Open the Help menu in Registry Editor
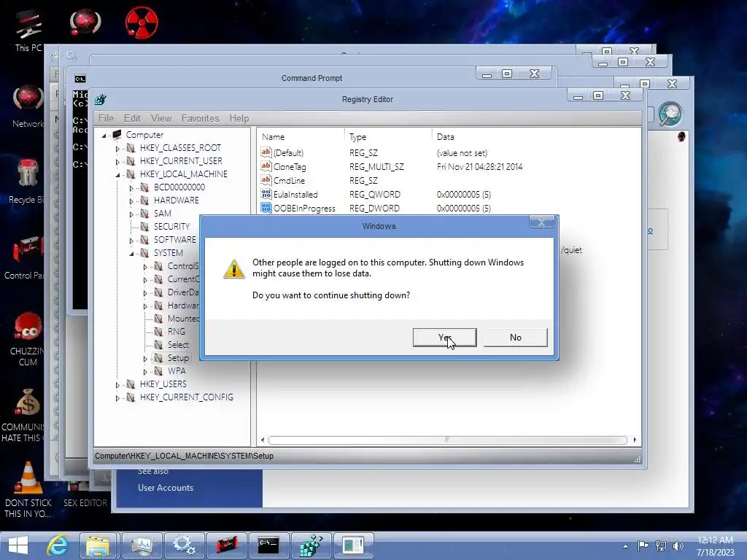Viewport: 747px width, 560px height. pos(239,118)
